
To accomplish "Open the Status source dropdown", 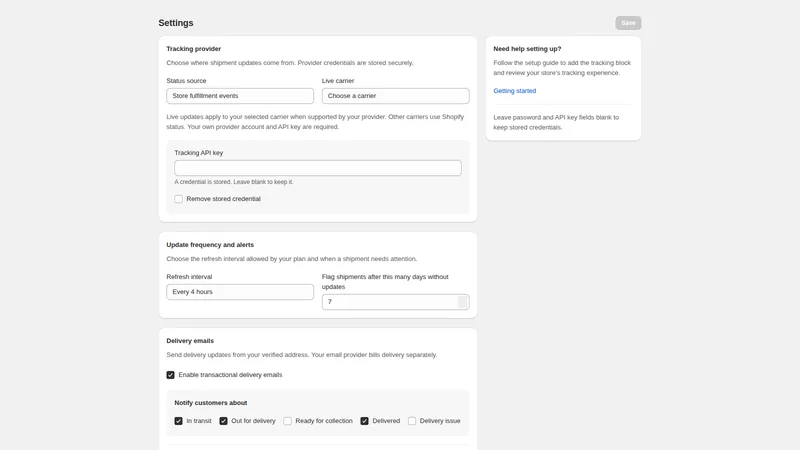I will pyautogui.click(x=240, y=96).
